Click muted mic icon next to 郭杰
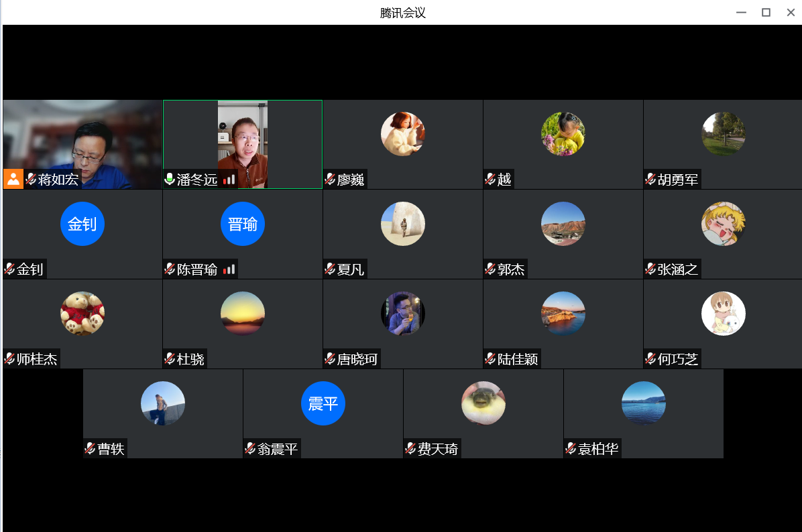 pos(490,269)
